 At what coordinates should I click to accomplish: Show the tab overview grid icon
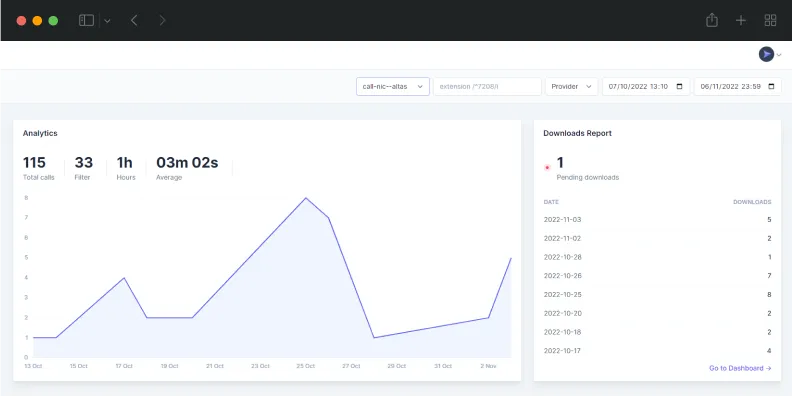pos(770,20)
